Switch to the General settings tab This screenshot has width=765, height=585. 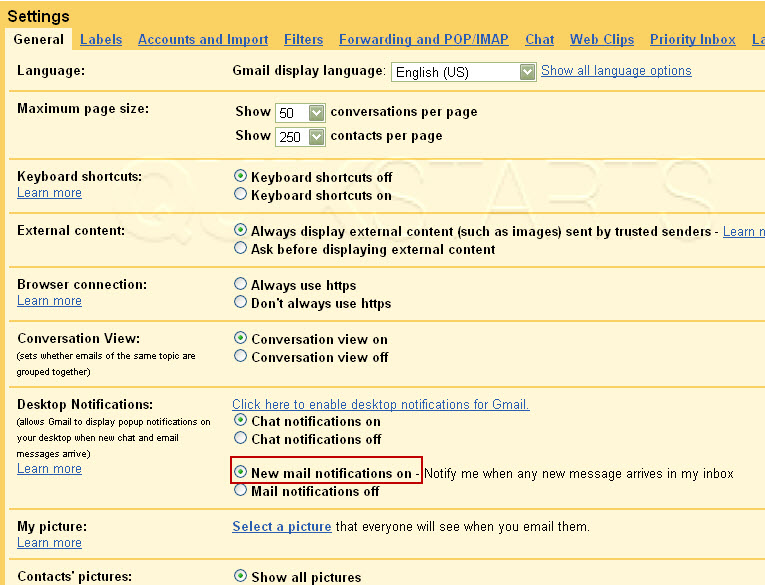coord(39,40)
